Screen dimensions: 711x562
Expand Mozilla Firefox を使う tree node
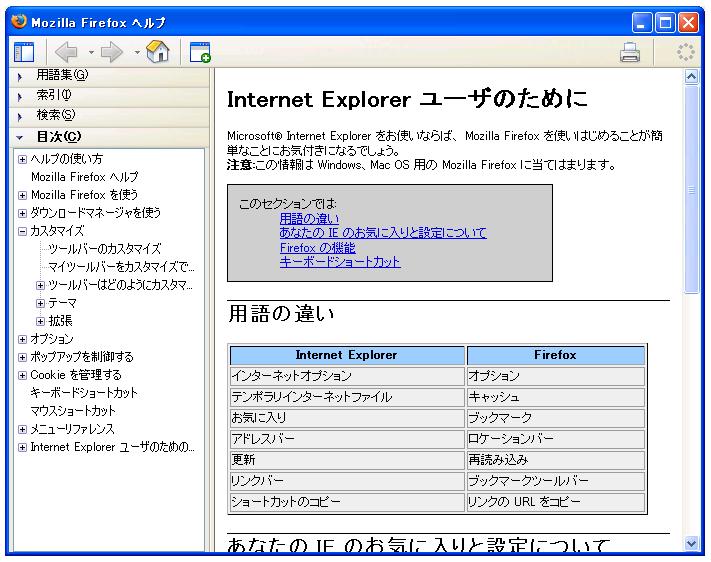pos(22,195)
